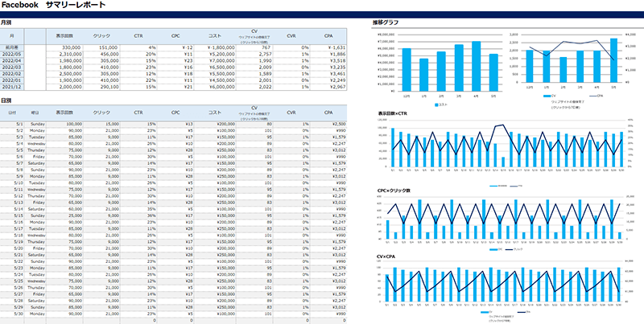This screenshot has width=644, height=324.
Task: Click the '表示回数×CTR' chart title
Action: 393,113
